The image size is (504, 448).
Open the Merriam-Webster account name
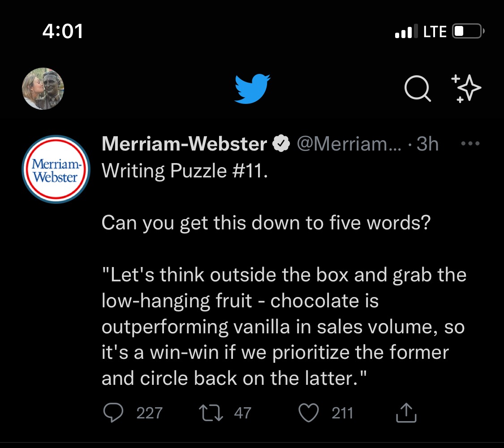[x=185, y=144]
